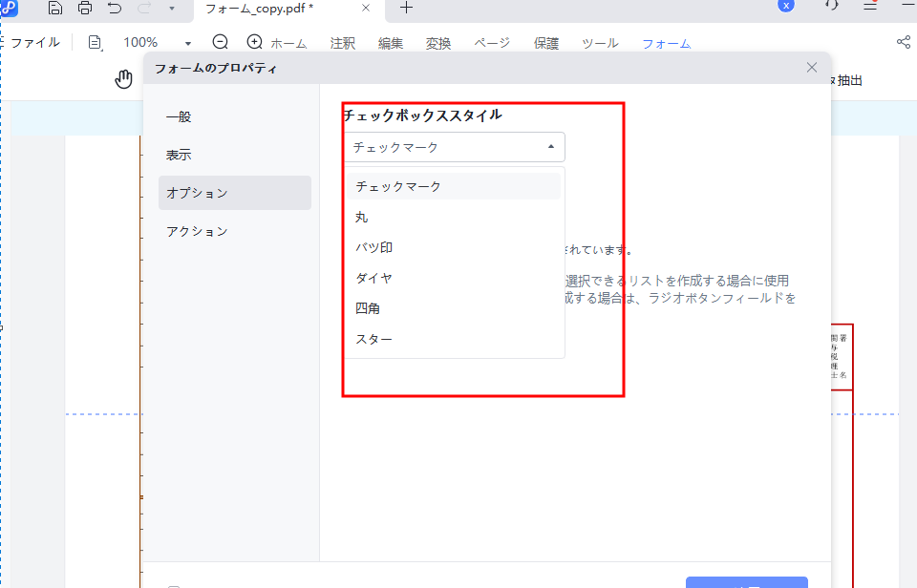
Task: Pick ダイヤ in the dropdown list
Action: pos(373,278)
